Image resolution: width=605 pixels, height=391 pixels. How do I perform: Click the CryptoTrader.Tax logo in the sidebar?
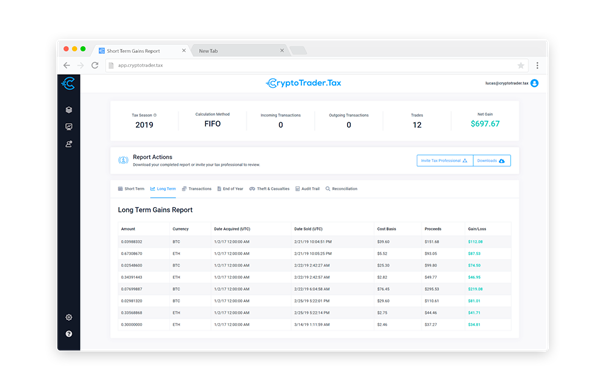coord(69,83)
